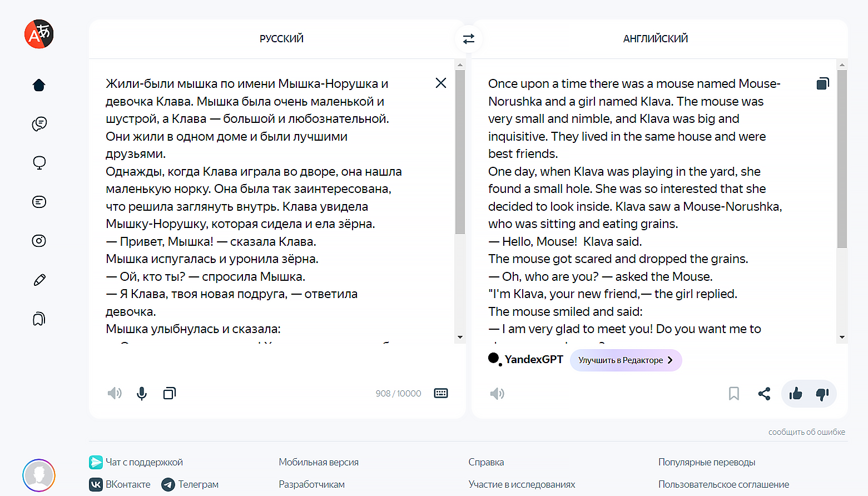Click source panel scroll-down arrow
Image resolution: width=868 pixels, height=496 pixels.
click(460, 337)
